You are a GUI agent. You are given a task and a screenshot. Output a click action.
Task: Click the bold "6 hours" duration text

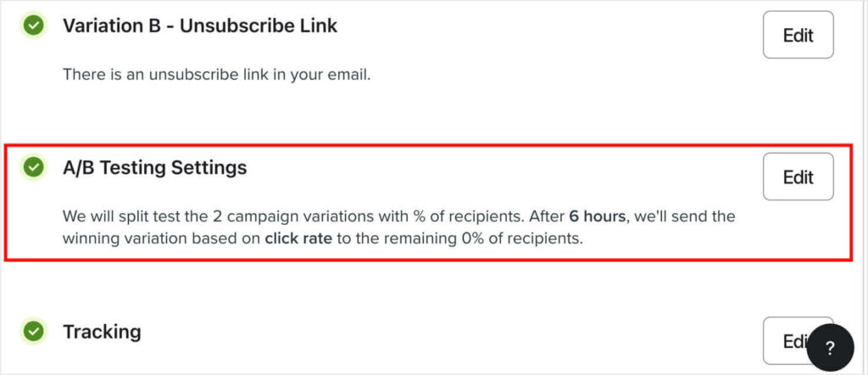[596, 216]
